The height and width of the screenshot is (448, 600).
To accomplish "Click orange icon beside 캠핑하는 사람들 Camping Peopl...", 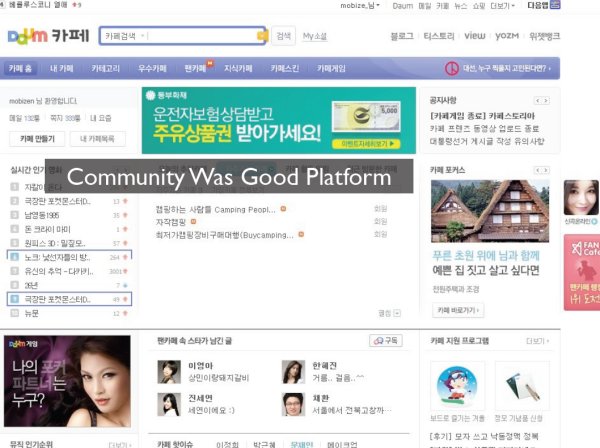I will (284, 209).
